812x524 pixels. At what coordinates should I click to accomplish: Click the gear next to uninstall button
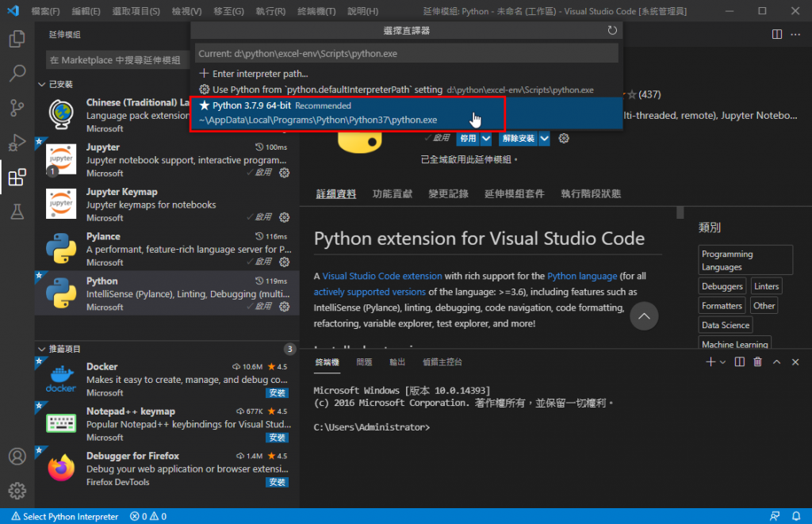tap(564, 138)
